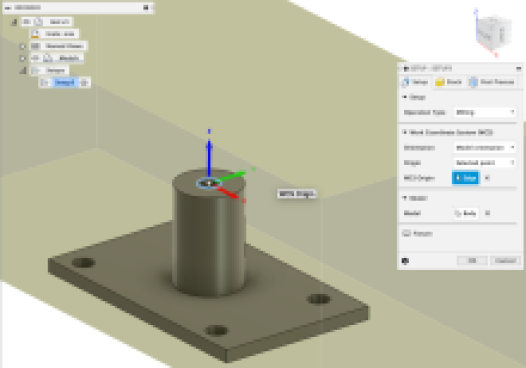526x368 pixels.
Task: Confirm the setup with OK
Action: point(472,261)
